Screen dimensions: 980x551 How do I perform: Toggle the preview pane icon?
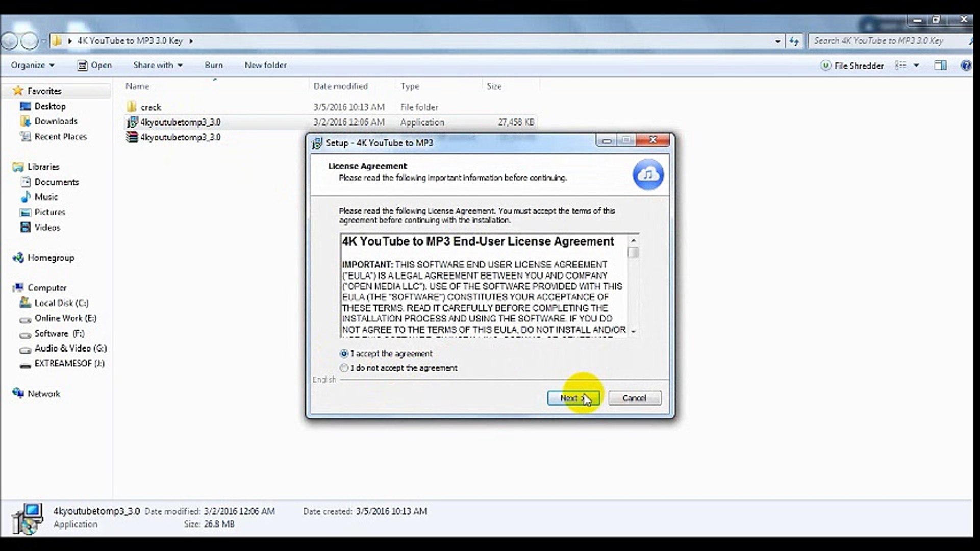click(x=940, y=65)
